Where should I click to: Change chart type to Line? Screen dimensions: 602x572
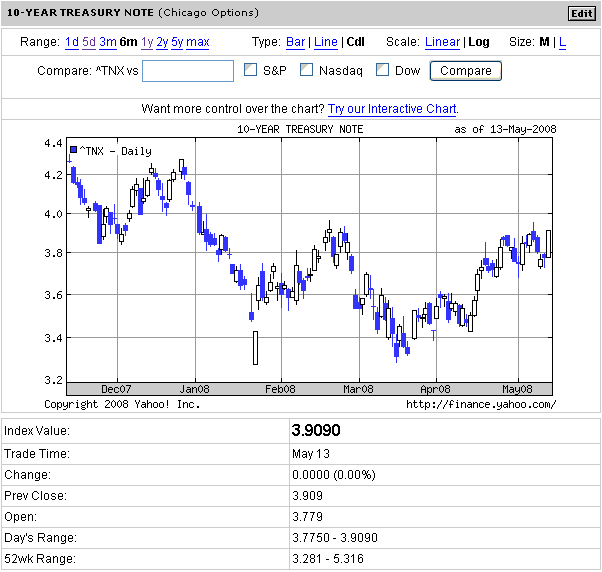coord(326,42)
